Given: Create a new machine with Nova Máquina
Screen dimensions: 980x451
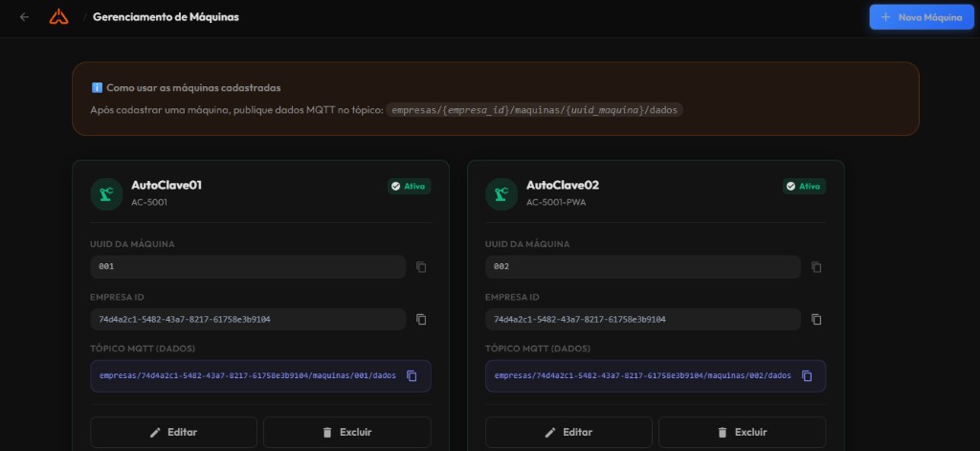Looking at the screenshot, I should coord(922,17).
